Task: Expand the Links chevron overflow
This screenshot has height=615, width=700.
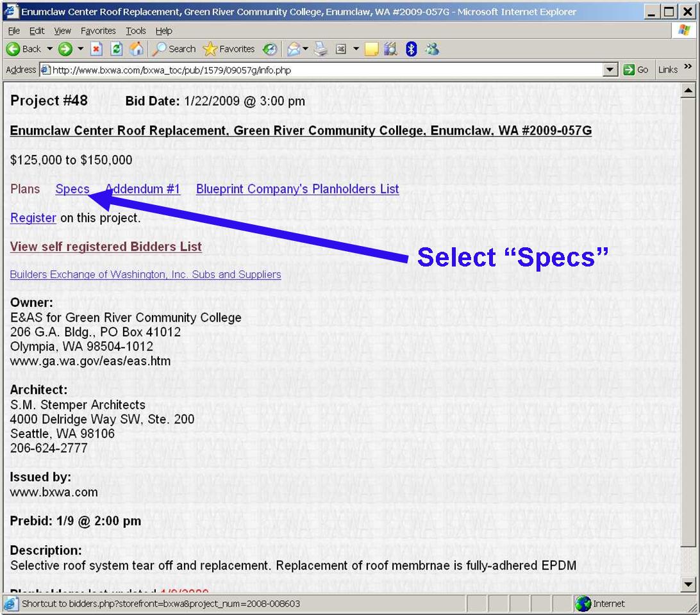Action: click(688, 67)
